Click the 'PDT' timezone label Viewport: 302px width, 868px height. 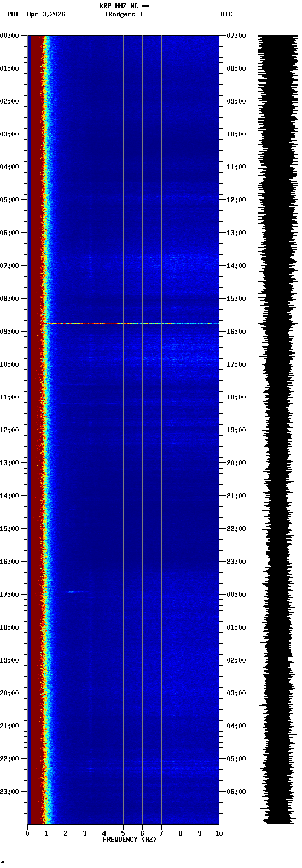pos(13,14)
